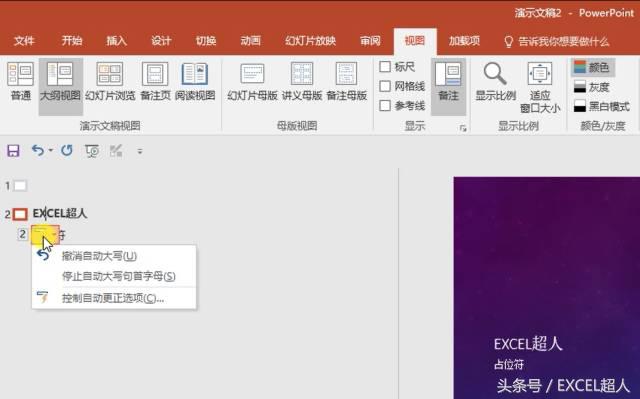Screen dimensions: 640x399
Task: Select Black and White (黑白模式)
Action: (x=602, y=106)
